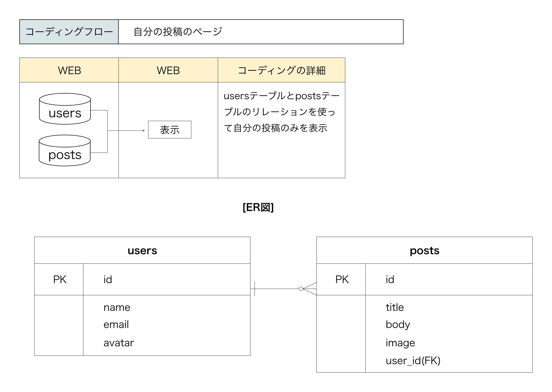This screenshot has width=552, height=392.
Task: Select the users ER table title
Action: (x=142, y=251)
